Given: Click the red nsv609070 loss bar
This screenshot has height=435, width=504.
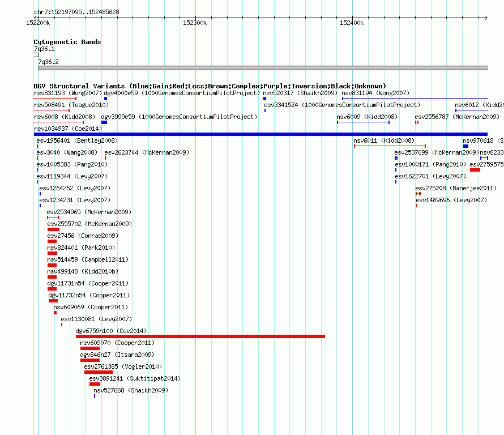Looking at the screenshot, I should pyautogui.click(x=90, y=348).
